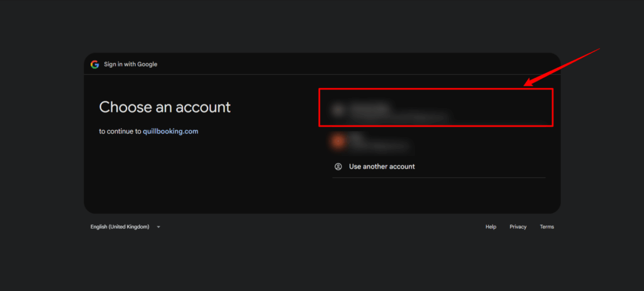Click the person icon beside Use another account
This screenshot has height=291, width=644.
(x=338, y=167)
